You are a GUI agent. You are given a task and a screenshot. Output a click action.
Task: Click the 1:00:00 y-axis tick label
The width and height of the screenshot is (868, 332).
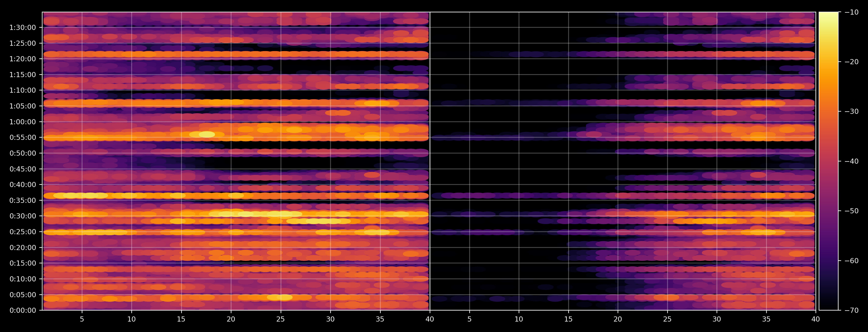click(23, 122)
